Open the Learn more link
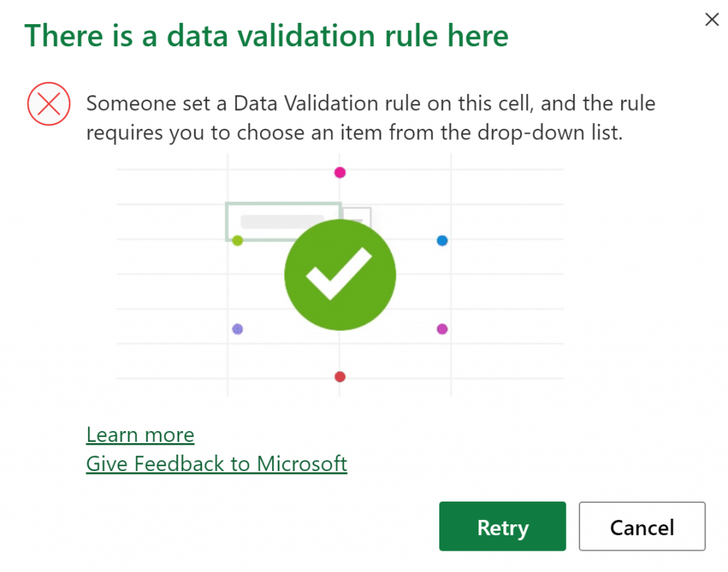 click(140, 435)
